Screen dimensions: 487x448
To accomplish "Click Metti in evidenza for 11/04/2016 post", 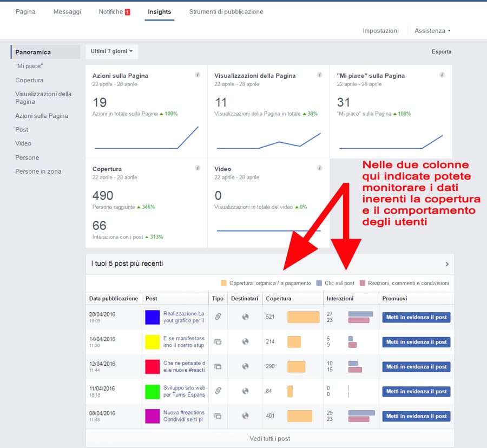I will (416, 391).
